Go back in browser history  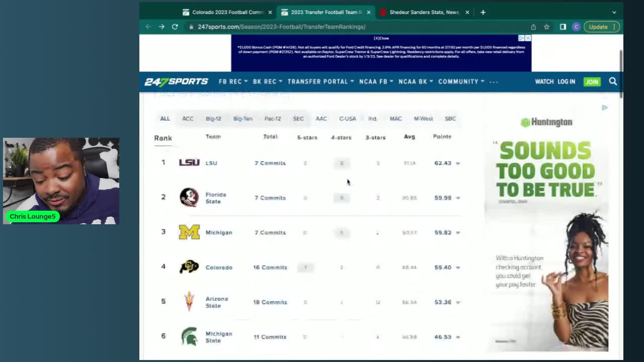pyautogui.click(x=148, y=27)
